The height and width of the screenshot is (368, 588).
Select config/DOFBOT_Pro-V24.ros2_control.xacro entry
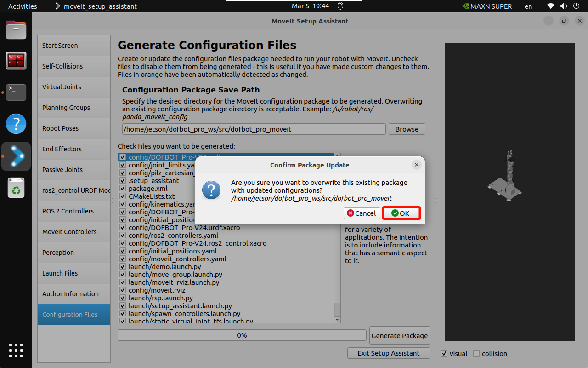pyautogui.click(x=198, y=243)
